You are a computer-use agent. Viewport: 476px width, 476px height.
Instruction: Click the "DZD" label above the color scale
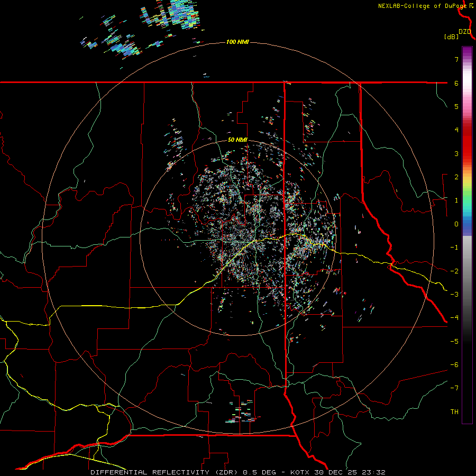(x=465, y=32)
